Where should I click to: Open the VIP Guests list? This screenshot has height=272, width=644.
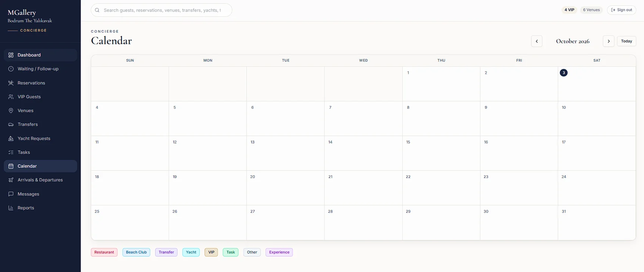click(41, 97)
